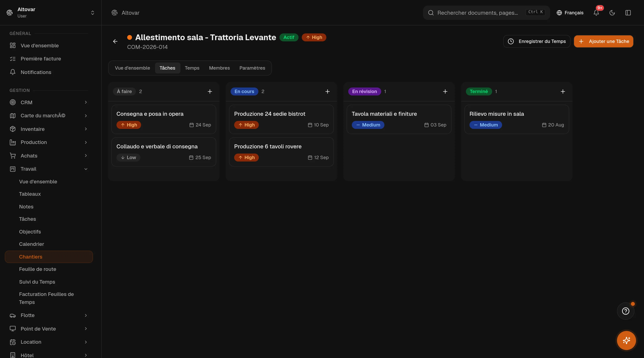
Task: Click the Production factory icon
Action: 13,142
